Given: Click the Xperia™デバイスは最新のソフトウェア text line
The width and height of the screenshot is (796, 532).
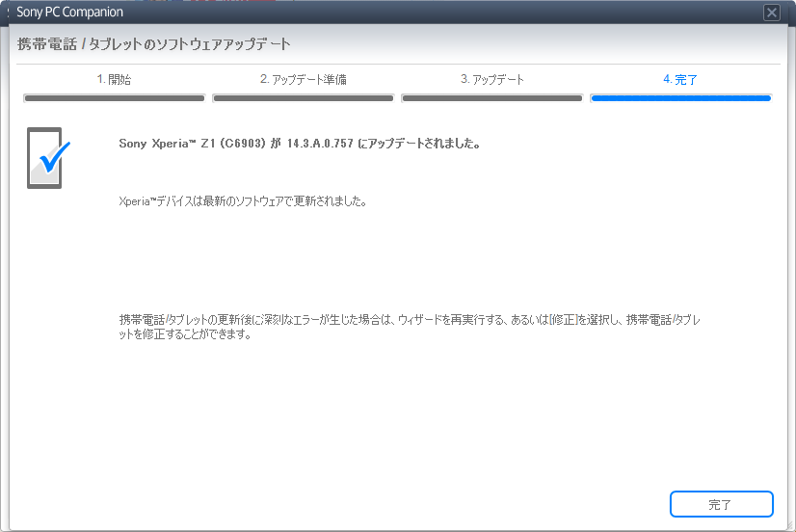Looking at the screenshot, I should pyautogui.click(x=243, y=201).
